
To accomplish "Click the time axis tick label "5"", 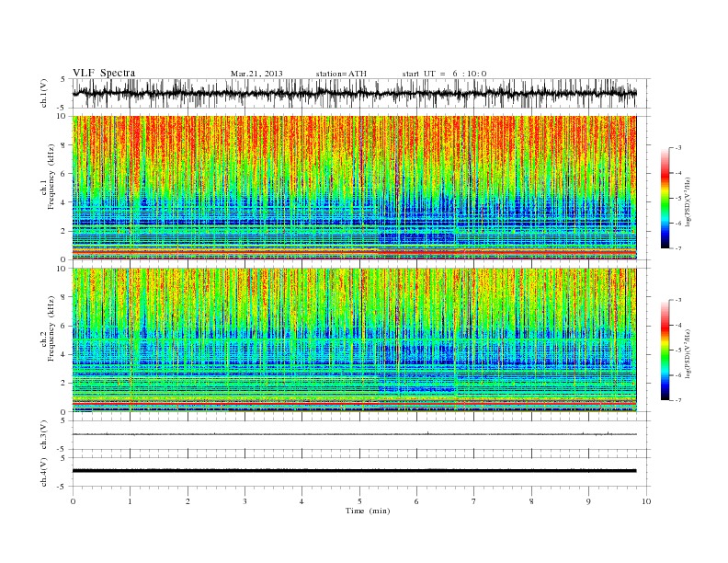I will (359, 501).
